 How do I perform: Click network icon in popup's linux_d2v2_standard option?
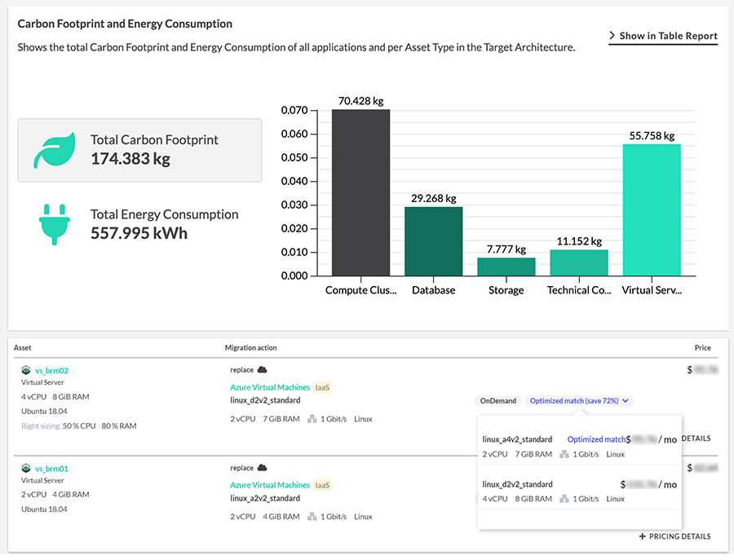point(564,499)
